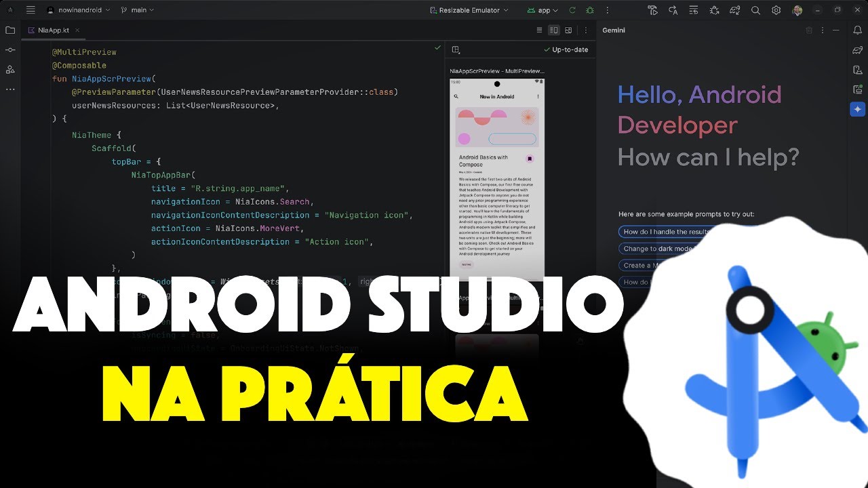Open more run actions menu
The image size is (868, 488).
coord(607,10)
